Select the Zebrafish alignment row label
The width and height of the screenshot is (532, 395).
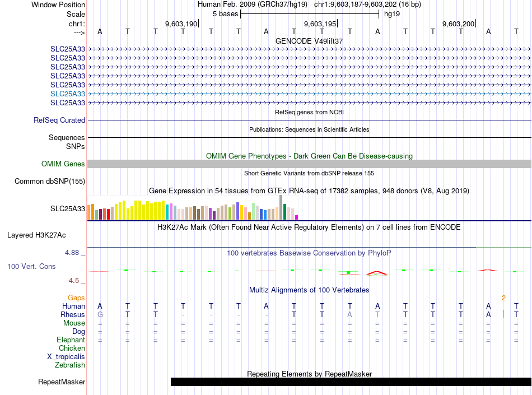tap(70, 365)
